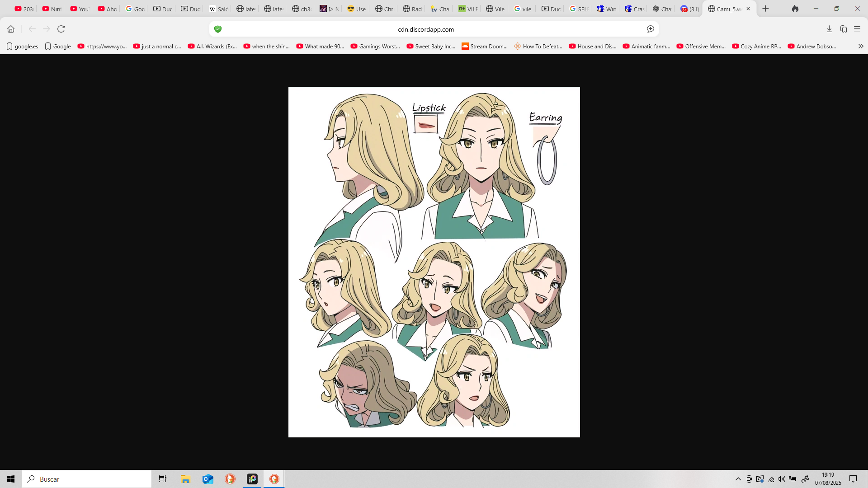Click the green privacy shield icon

218,29
